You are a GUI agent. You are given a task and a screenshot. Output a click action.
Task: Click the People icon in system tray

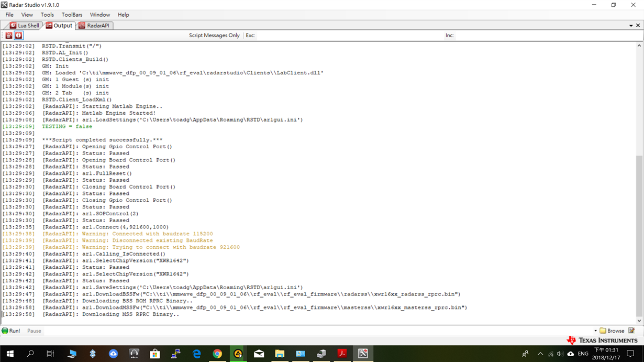click(525, 354)
